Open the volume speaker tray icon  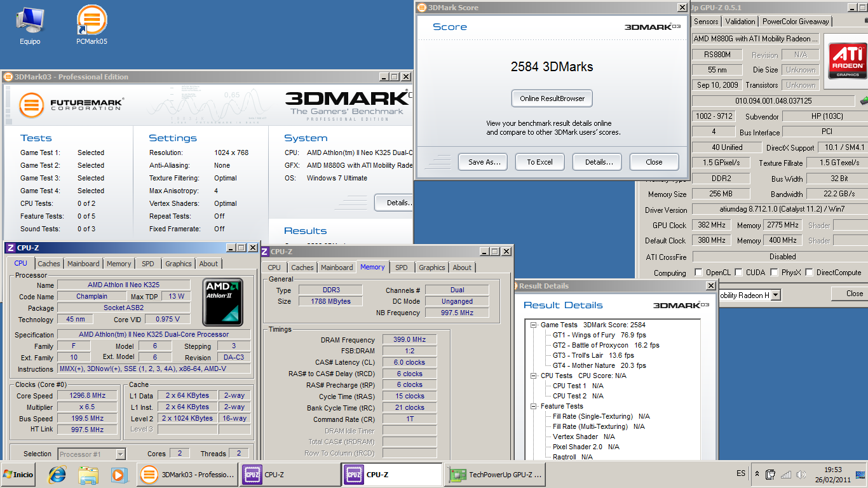(800, 474)
